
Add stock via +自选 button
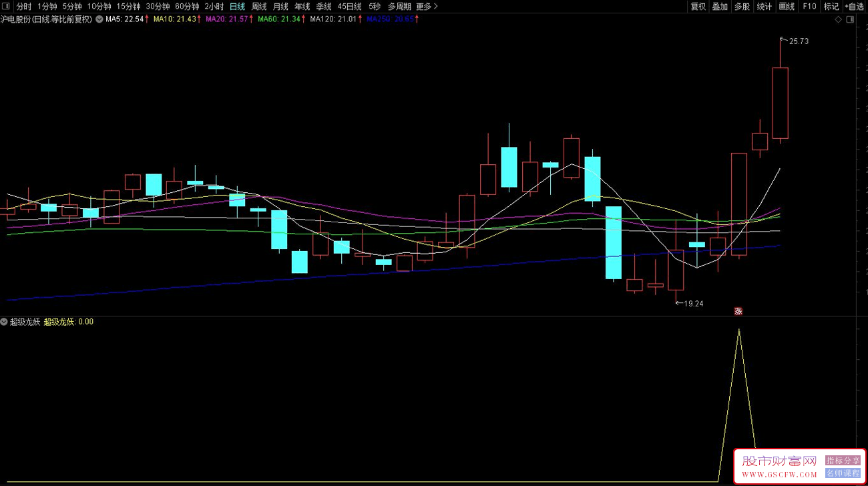click(x=855, y=6)
